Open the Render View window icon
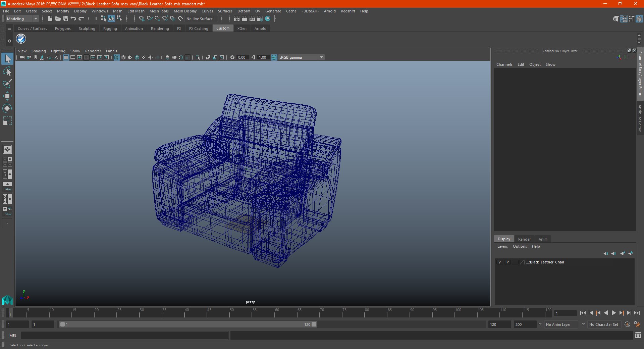 [x=237, y=19]
